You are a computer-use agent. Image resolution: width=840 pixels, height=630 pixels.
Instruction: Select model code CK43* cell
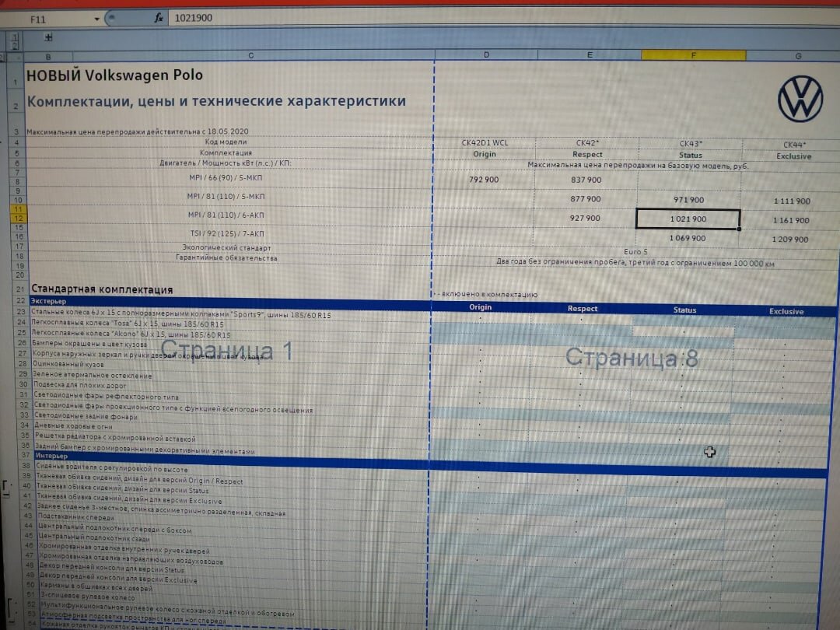[x=691, y=144]
